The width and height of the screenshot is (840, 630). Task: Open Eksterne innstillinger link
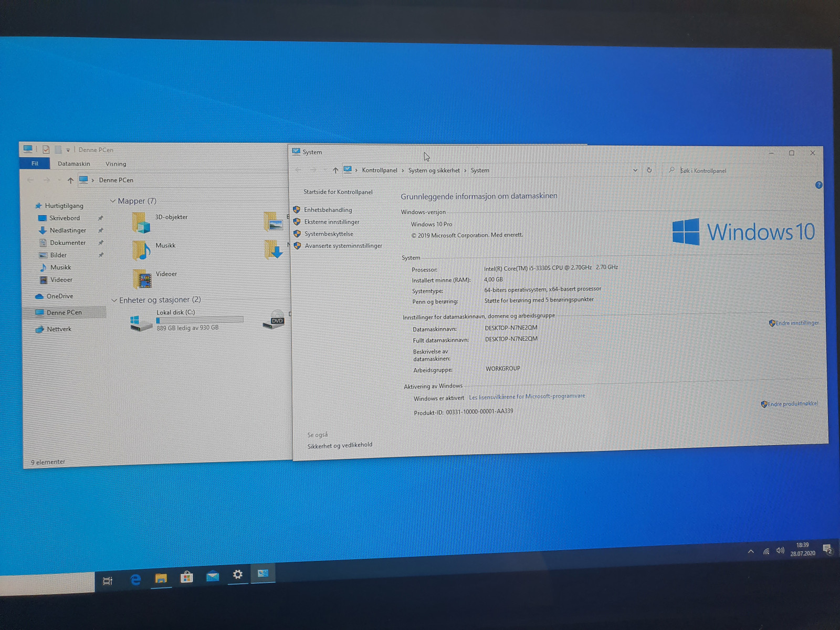(x=332, y=222)
